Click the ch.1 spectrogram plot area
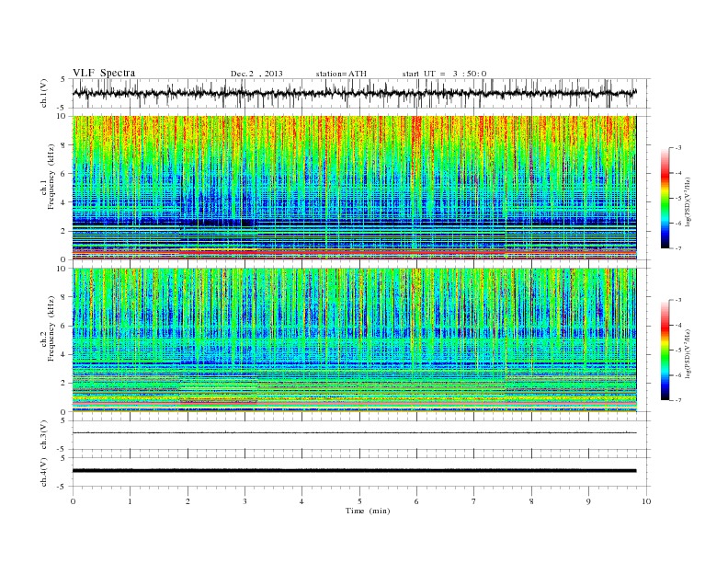 pos(354,188)
